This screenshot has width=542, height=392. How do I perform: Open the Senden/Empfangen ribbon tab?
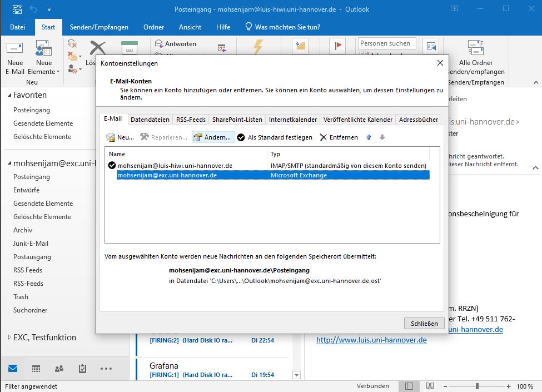99,27
